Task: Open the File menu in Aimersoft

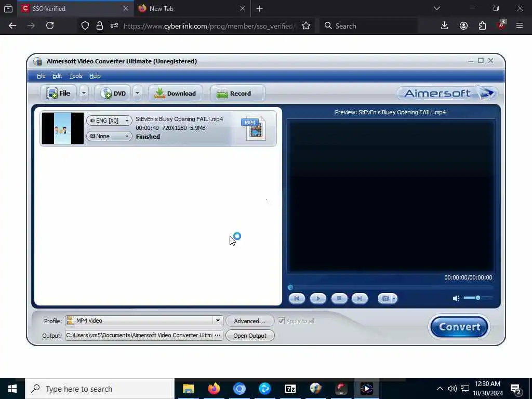Action: click(x=41, y=76)
